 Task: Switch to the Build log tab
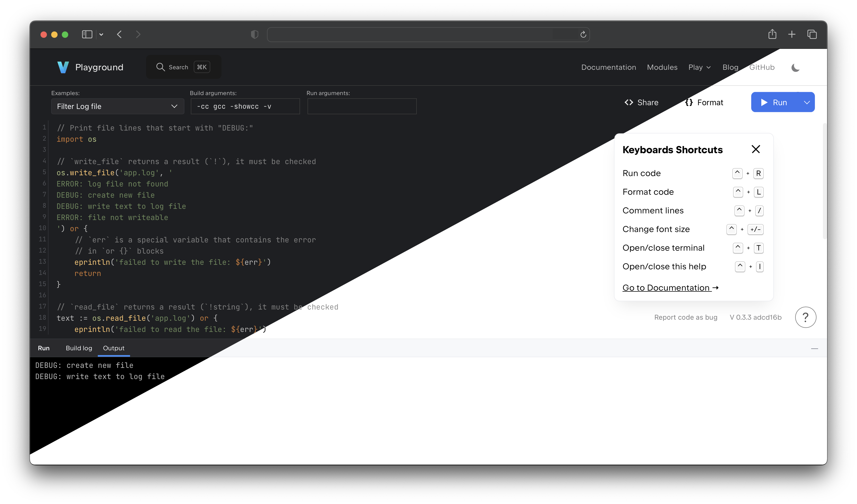point(79,348)
